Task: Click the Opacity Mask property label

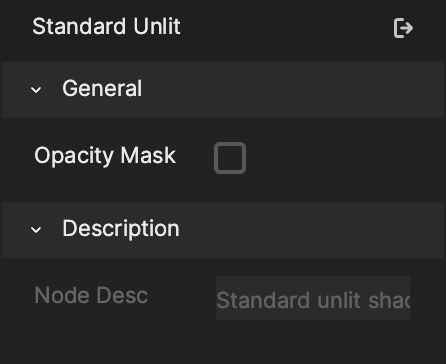Action: click(105, 156)
